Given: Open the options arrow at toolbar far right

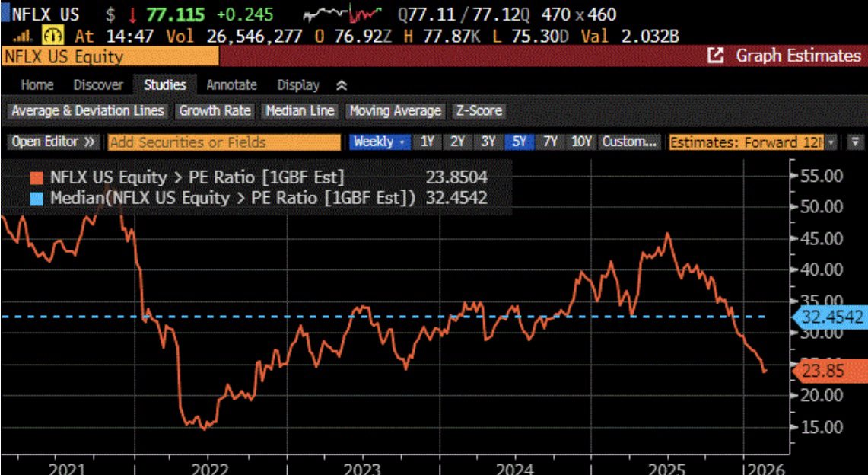Looking at the screenshot, I should (855, 142).
